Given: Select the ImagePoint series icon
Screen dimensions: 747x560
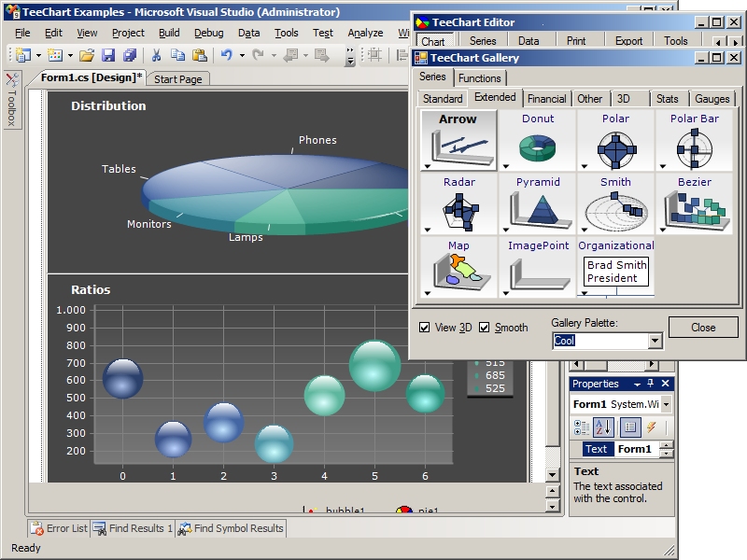Looking at the screenshot, I should coord(538,267).
